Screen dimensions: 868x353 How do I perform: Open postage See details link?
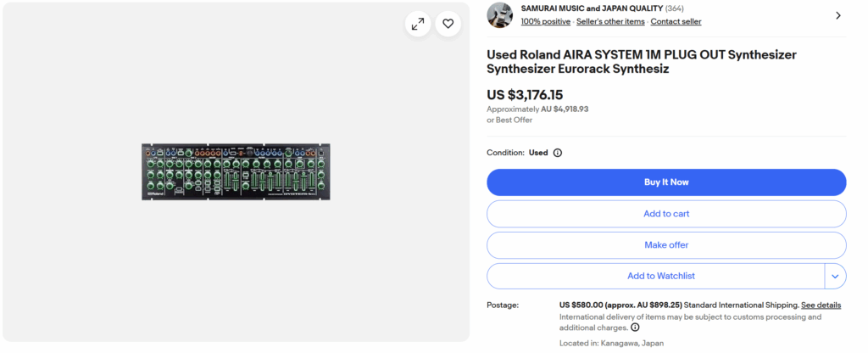pos(821,305)
